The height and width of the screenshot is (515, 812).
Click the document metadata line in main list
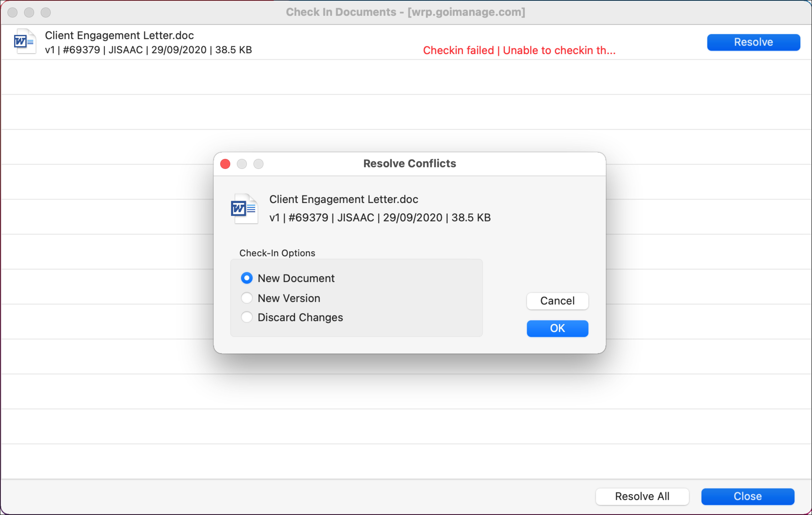pos(148,50)
